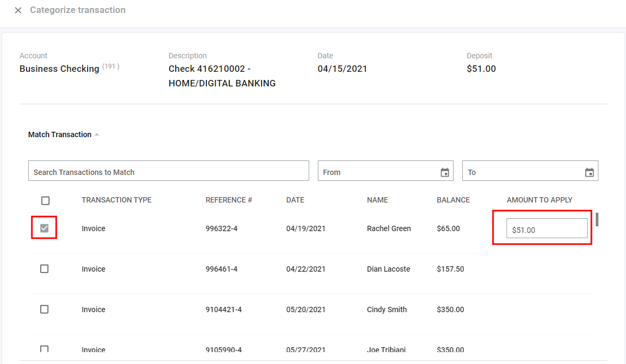Sort by the DATE column header
Viewport: 626px width, 364px height.
pyautogui.click(x=295, y=200)
